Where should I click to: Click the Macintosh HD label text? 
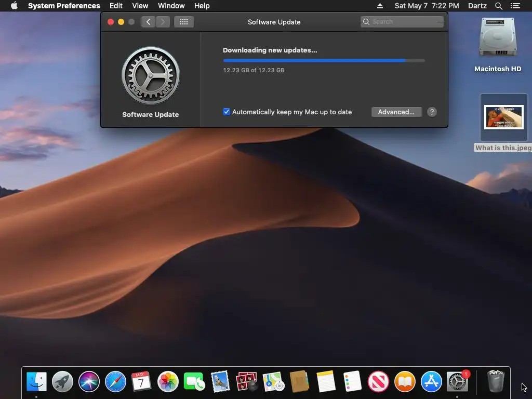tap(498, 69)
